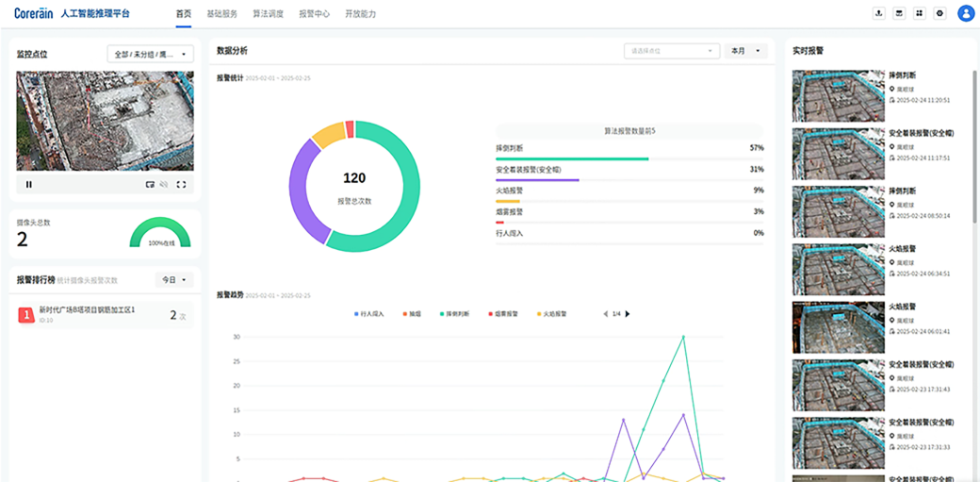Expand the video to fullscreen
980x482 pixels.
(181, 184)
